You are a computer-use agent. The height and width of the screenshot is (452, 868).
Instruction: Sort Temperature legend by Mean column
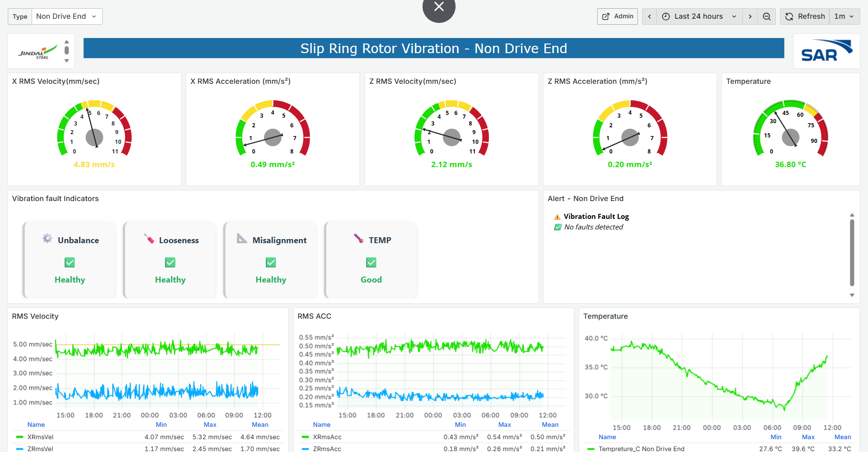842,437
